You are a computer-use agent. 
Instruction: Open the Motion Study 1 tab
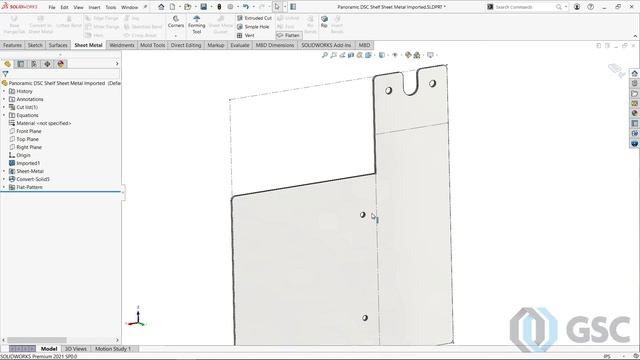point(113,349)
